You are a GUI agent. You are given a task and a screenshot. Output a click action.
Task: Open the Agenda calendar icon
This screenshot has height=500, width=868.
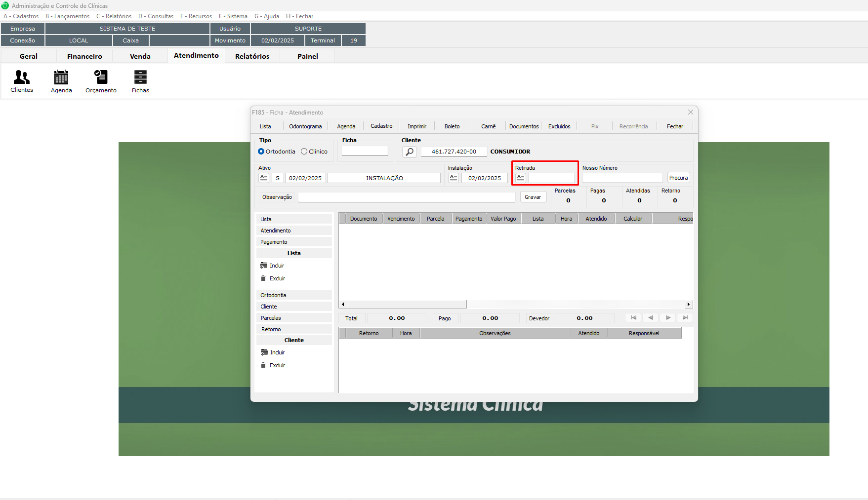pos(61,81)
